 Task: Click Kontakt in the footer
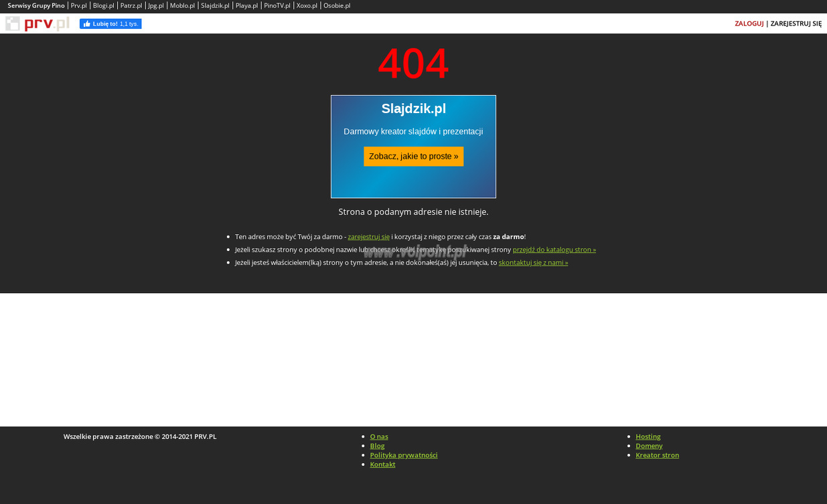pos(383,465)
